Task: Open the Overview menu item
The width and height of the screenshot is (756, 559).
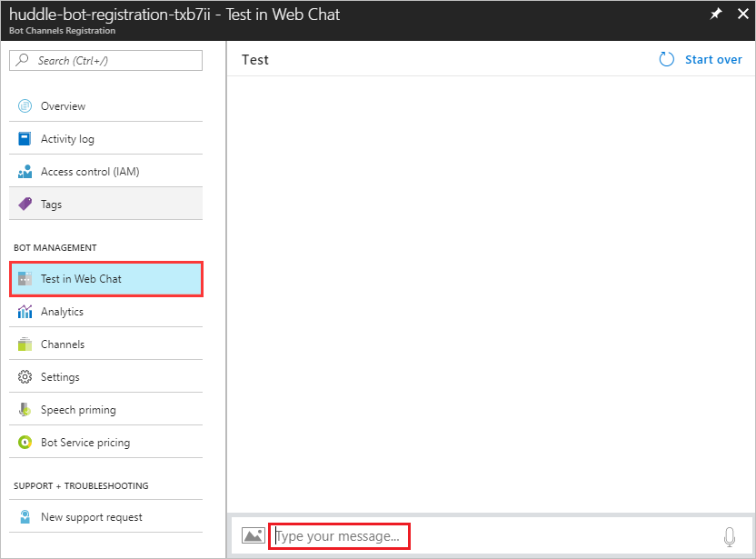Action: tap(105, 105)
